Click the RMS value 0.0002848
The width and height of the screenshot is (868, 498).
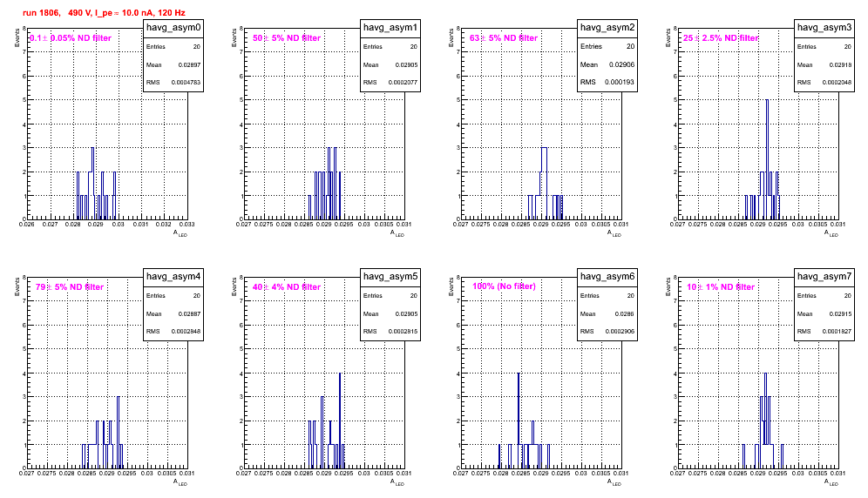[x=186, y=332]
